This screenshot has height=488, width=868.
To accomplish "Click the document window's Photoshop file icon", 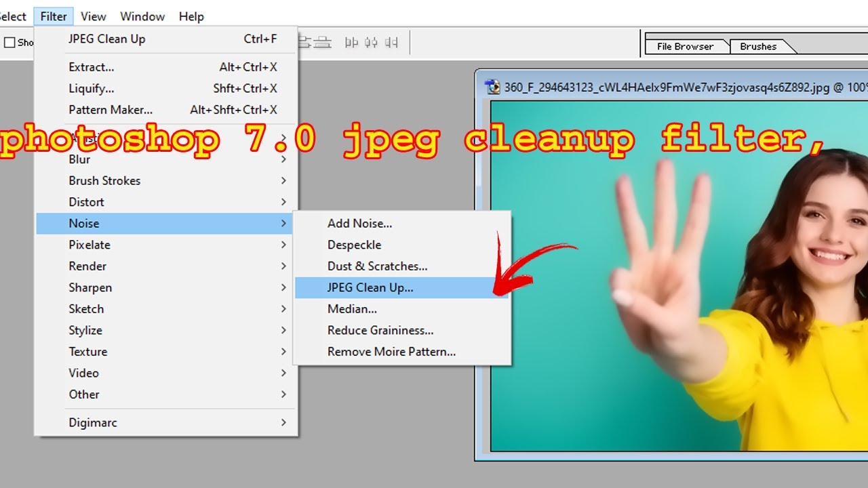I will click(492, 87).
